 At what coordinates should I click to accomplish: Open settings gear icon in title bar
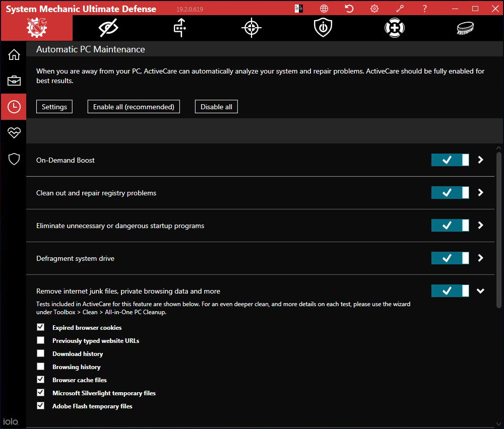pos(374,9)
